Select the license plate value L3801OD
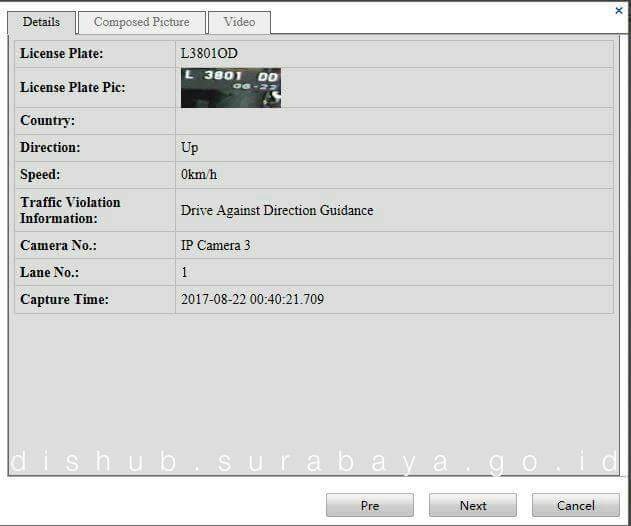The width and height of the screenshot is (631, 526). click(x=209, y=53)
